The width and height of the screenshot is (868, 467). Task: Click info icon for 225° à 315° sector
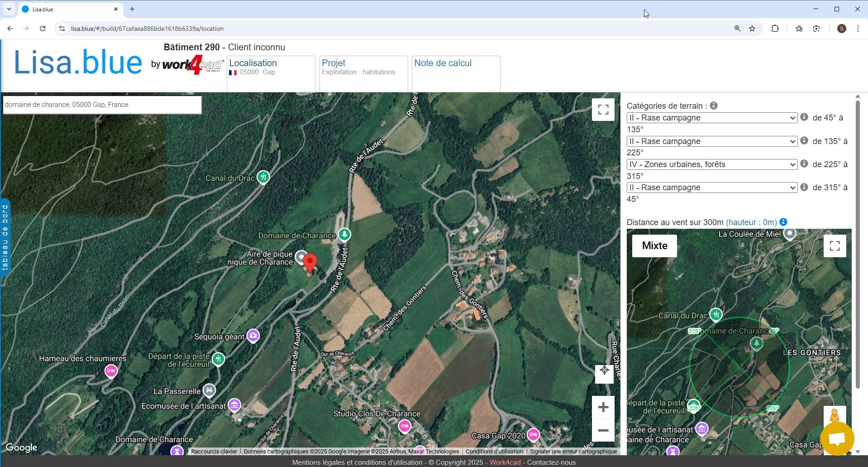click(804, 164)
